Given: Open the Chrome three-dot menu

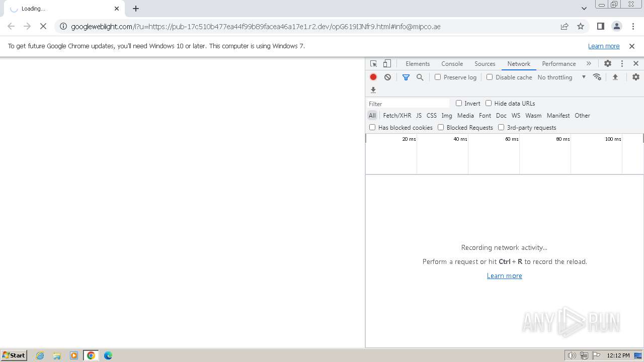Looking at the screenshot, I should point(632,27).
